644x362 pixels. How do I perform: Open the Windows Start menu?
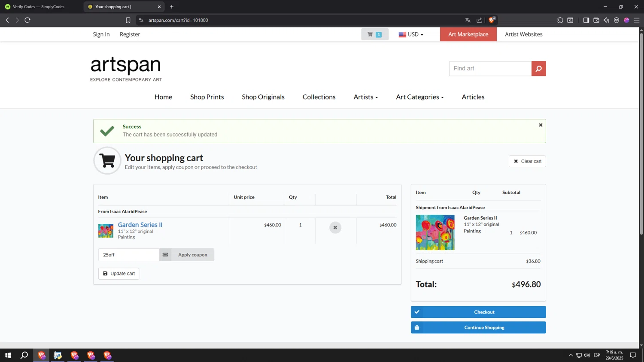[x=8, y=355]
